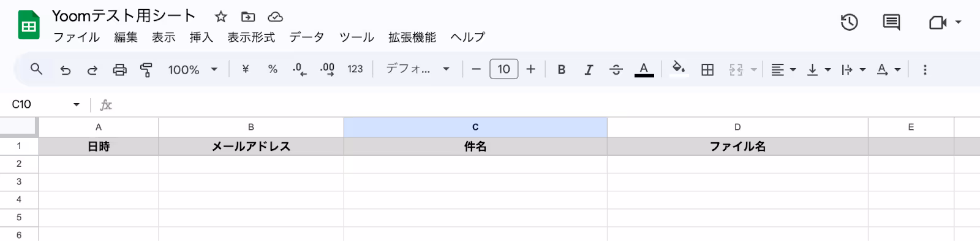Toggle italic formatting
Screen dimensions: 980x241
tap(589, 69)
